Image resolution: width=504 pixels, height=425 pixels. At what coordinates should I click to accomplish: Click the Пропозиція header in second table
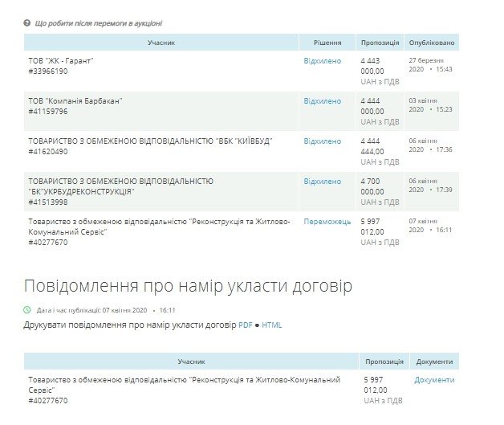(x=384, y=362)
